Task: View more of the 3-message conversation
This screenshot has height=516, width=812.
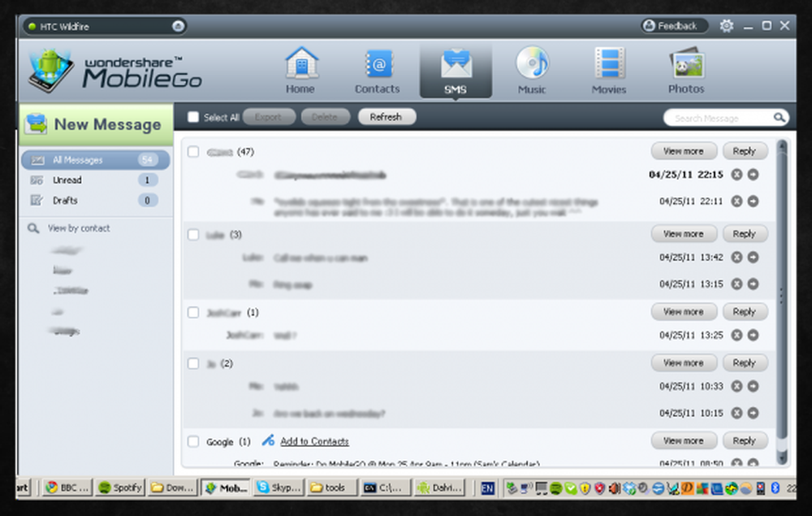Action: pyautogui.click(x=684, y=234)
